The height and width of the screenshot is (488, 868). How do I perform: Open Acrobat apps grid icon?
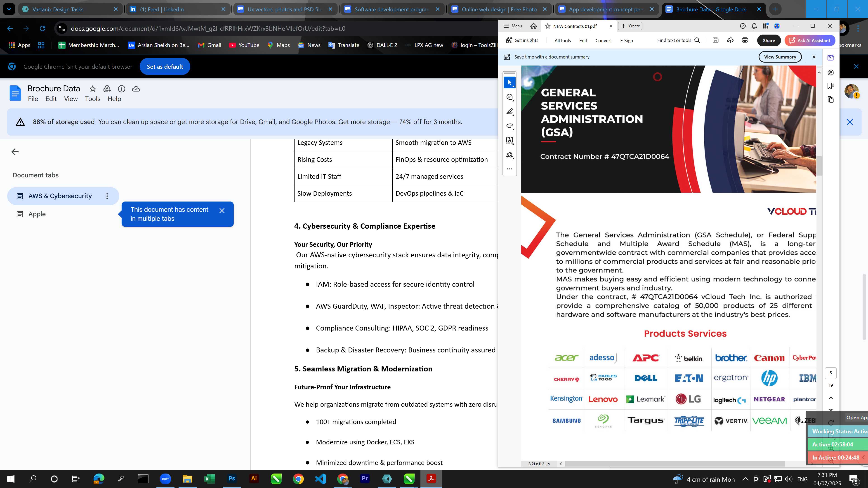[x=766, y=26]
